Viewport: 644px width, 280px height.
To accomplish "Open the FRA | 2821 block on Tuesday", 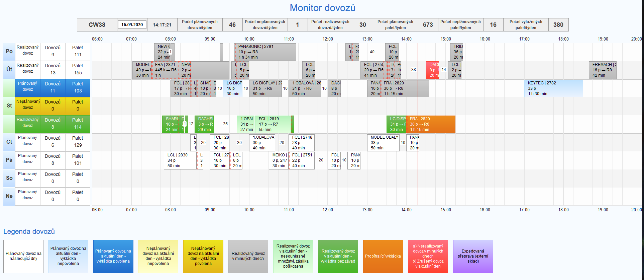I will [165, 70].
